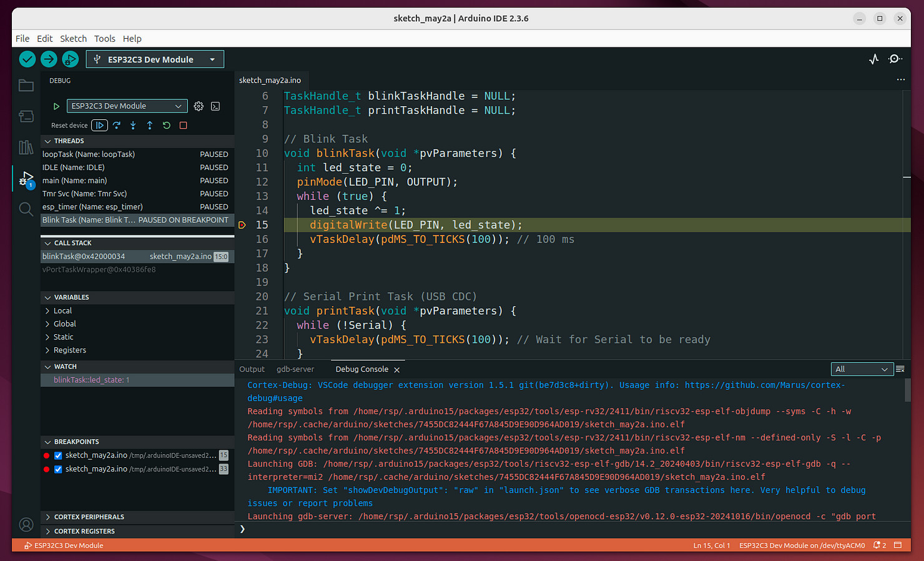Expand the Global variables node
The height and width of the screenshot is (561, 924).
[137, 324]
